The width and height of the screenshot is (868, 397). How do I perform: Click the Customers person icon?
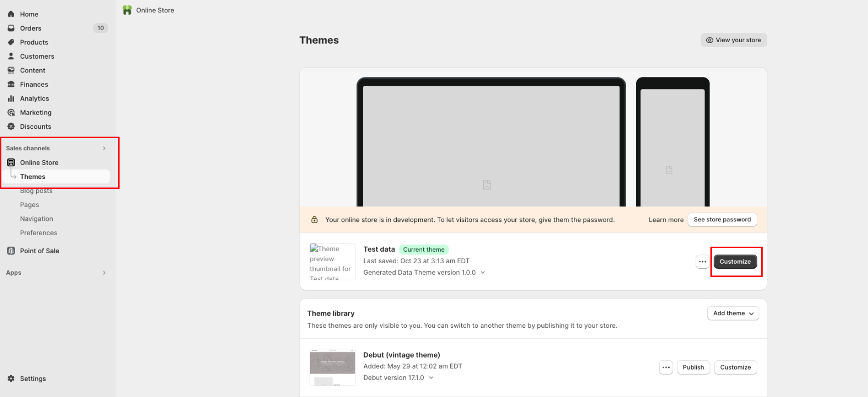click(11, 56)
